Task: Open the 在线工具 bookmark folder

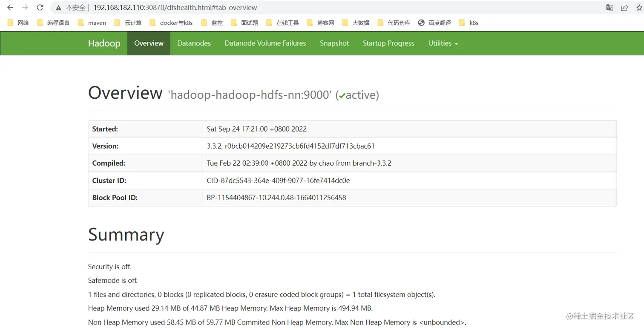Action: click(x=282, y=23)
